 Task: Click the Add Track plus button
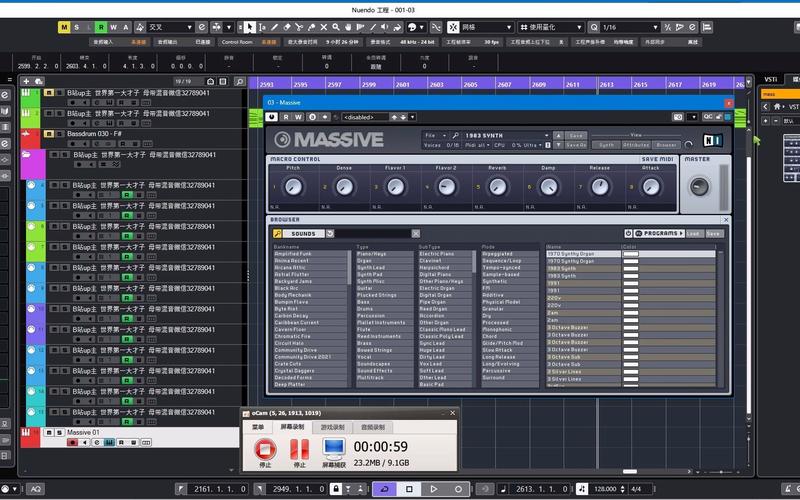coord(26,81)
